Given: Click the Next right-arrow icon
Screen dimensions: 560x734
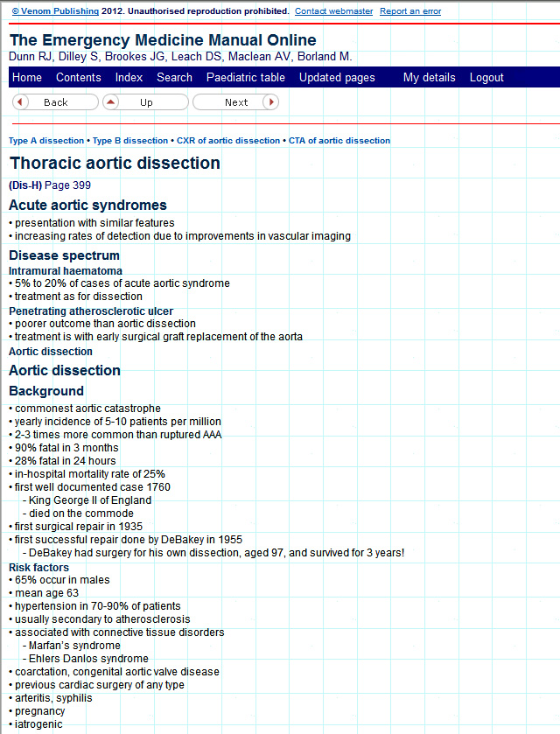Looking at the screenshot, I should coord(270,102).
